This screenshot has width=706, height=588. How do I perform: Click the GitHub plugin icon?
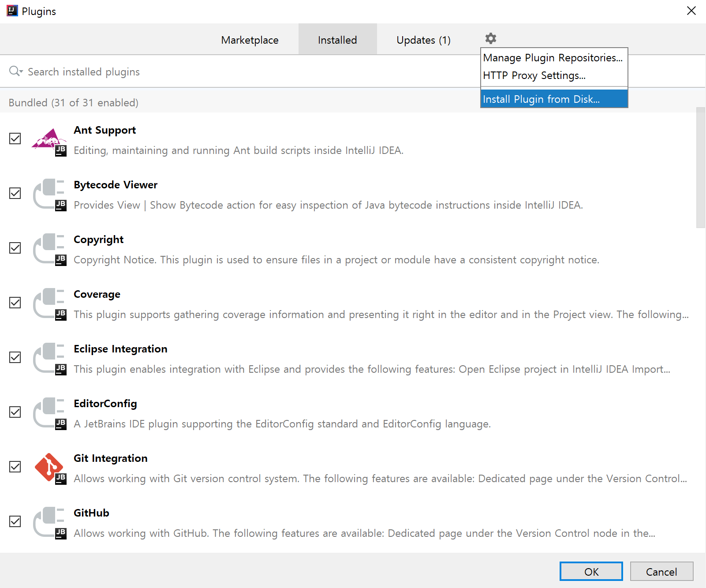(x=49, y=523)
